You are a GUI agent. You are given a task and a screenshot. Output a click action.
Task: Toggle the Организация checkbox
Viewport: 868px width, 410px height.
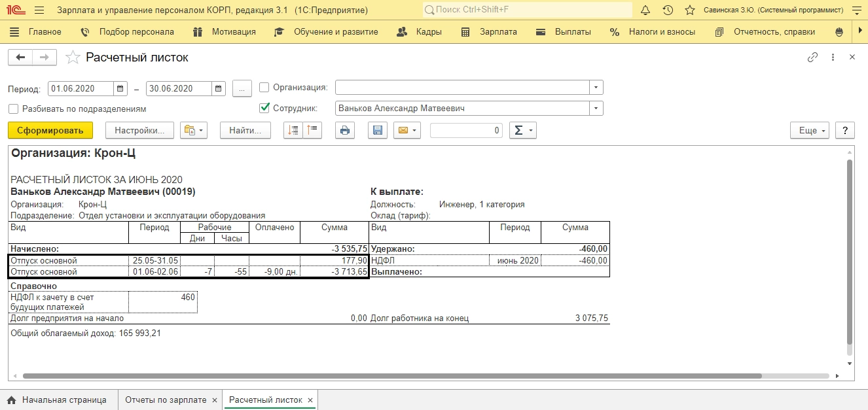tap(264, 87)
